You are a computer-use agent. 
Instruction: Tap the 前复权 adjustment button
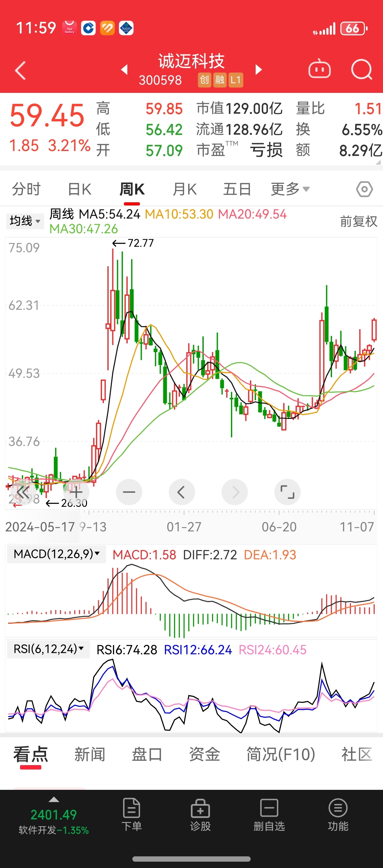[358, 221]
